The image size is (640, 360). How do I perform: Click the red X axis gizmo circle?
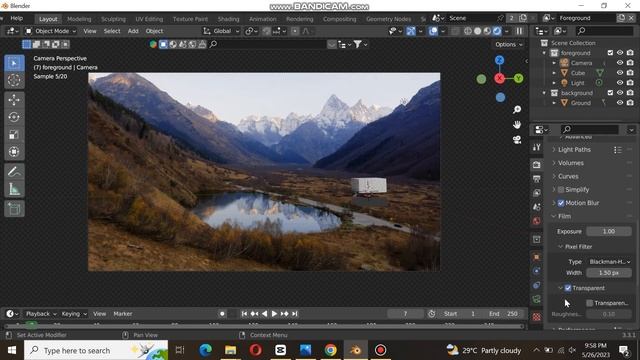click(x=500, y=78)
